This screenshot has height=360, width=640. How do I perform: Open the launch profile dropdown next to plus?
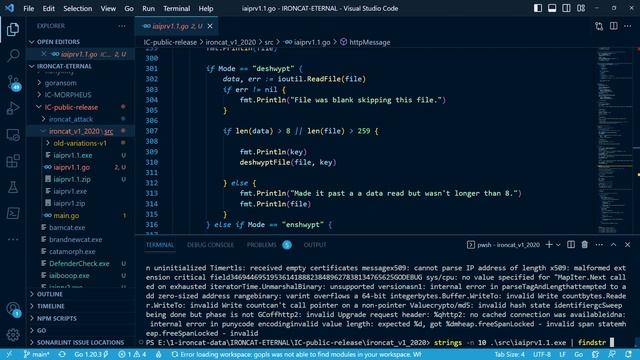coord(558,245)
